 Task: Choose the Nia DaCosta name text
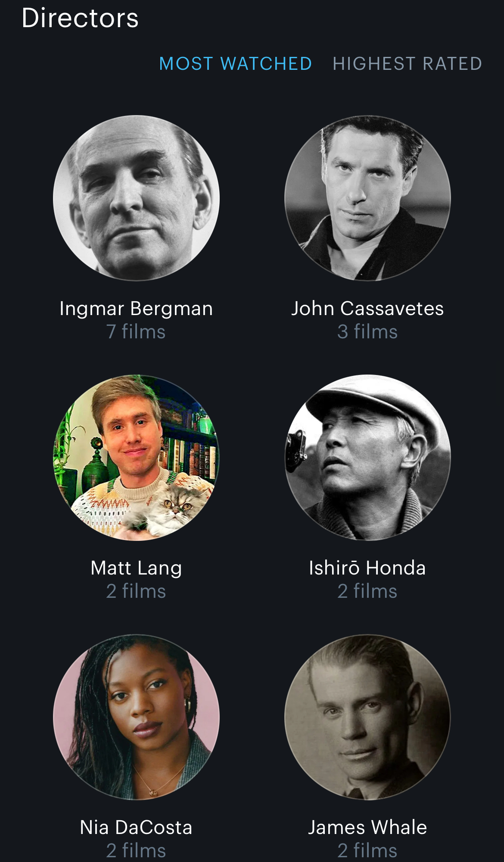(136, 828)
